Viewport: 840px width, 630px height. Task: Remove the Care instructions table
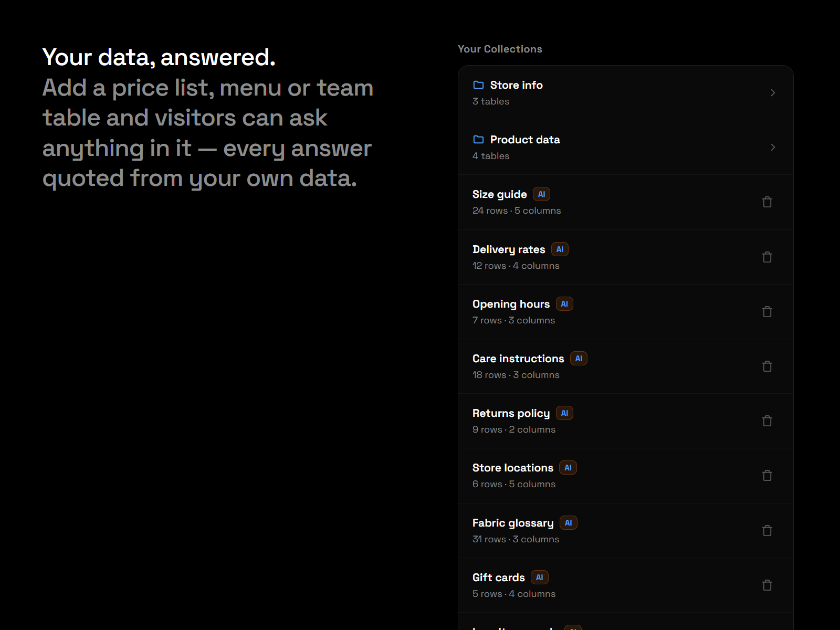767,366
